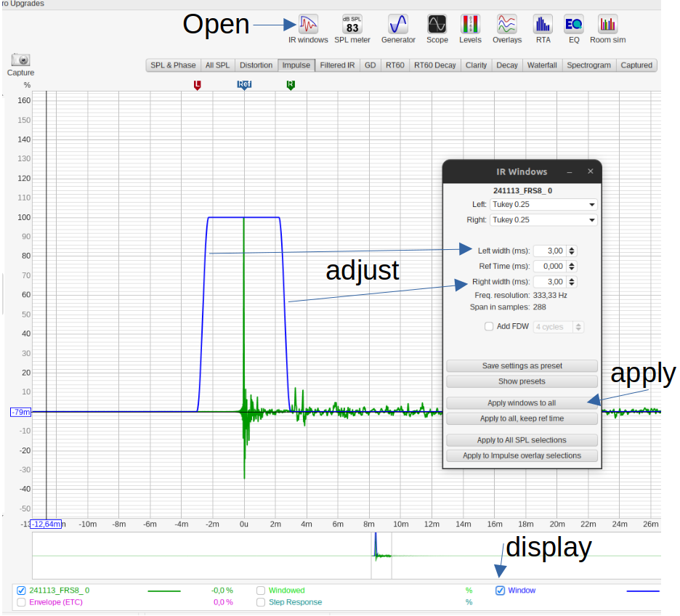Toggle the Window trace checkbox
Image resolution: width=680 pixels, height=616 pixels.
tap(500, 591)
